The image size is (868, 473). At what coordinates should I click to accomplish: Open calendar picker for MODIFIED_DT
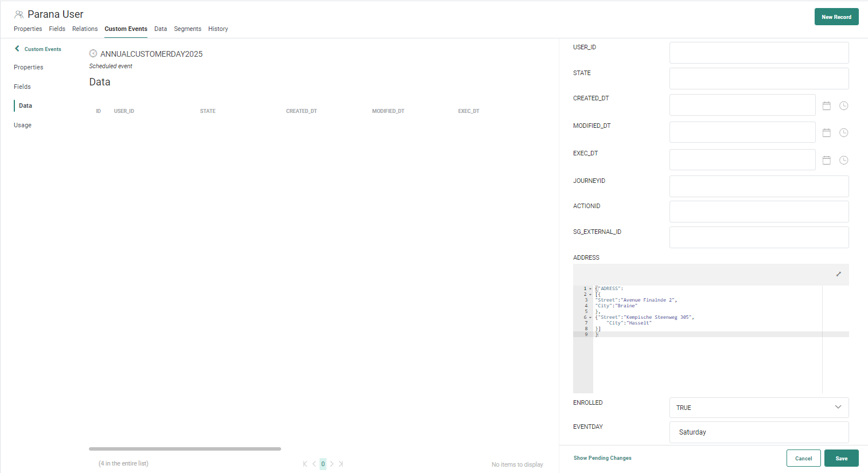tap(827, 132)
